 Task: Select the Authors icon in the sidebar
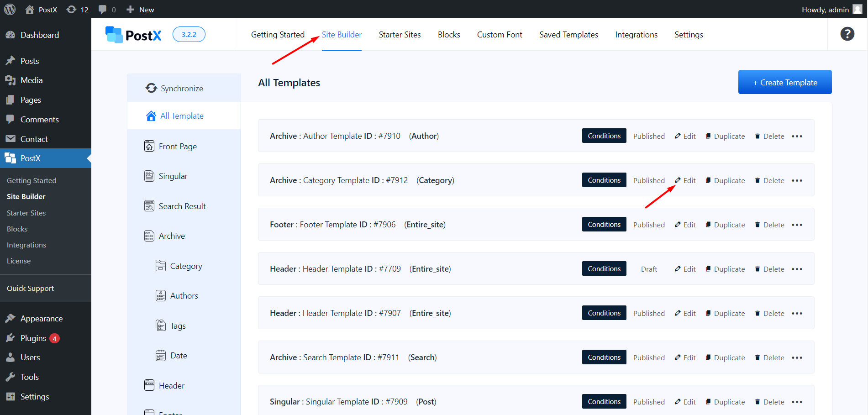161,295
